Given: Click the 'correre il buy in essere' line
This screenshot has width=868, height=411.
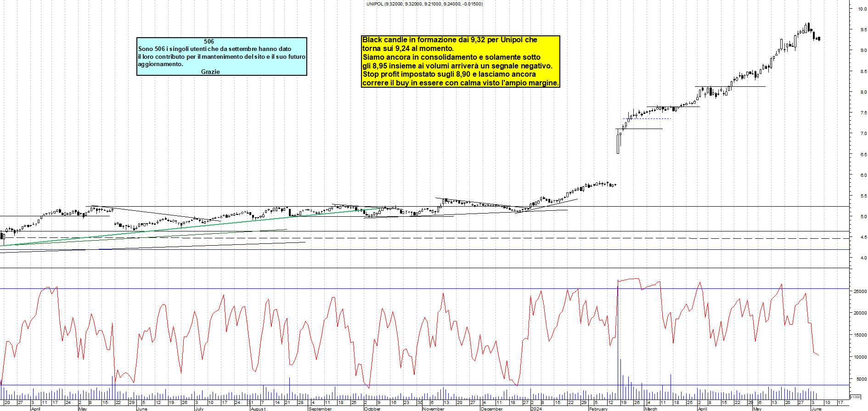Looking at the screenshot, I should (461, 83).
